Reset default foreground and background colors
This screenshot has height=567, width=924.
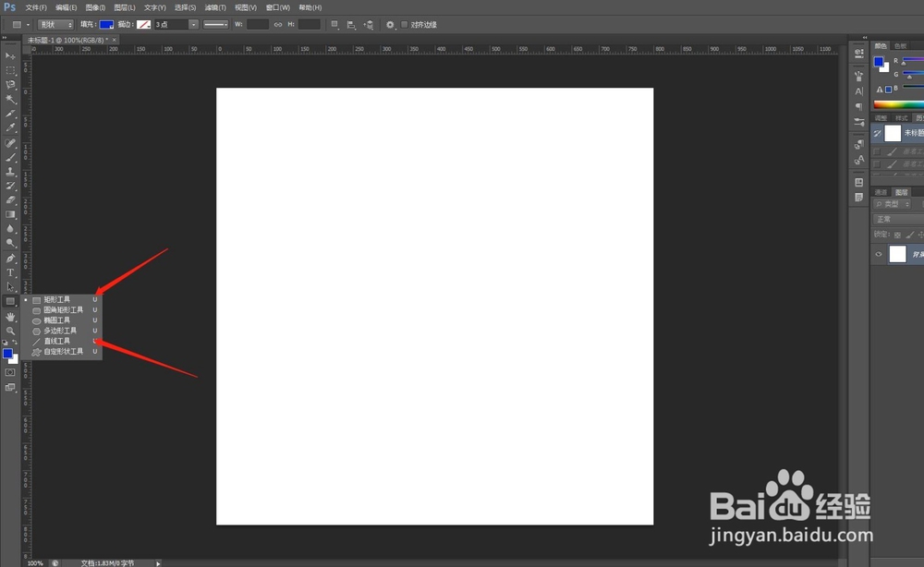pyautogui.click(x=6, y=342)
